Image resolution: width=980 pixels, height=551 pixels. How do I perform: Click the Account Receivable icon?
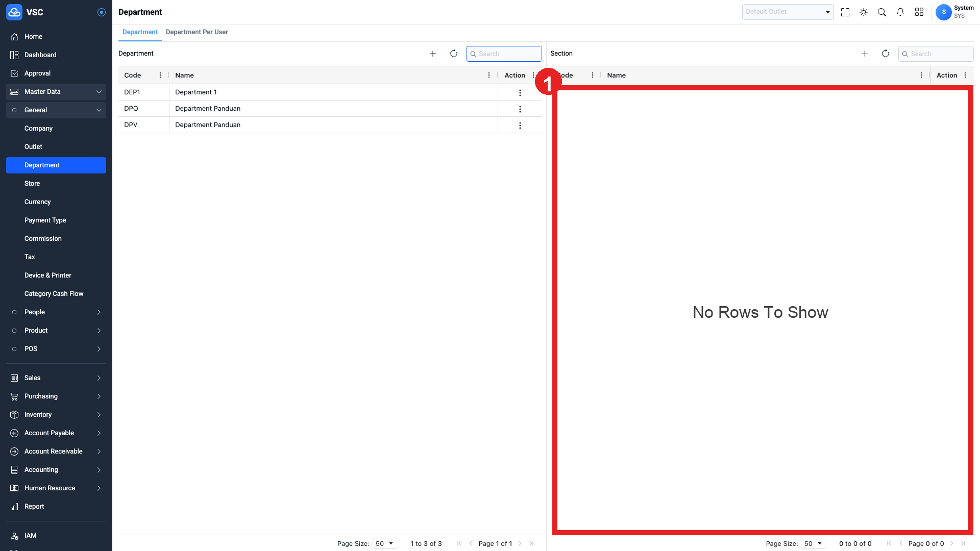pos(14,452)
